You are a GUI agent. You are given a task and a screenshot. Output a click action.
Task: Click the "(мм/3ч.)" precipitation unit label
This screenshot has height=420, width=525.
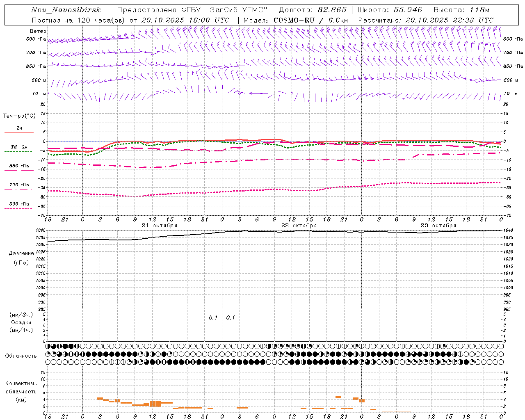21,315
